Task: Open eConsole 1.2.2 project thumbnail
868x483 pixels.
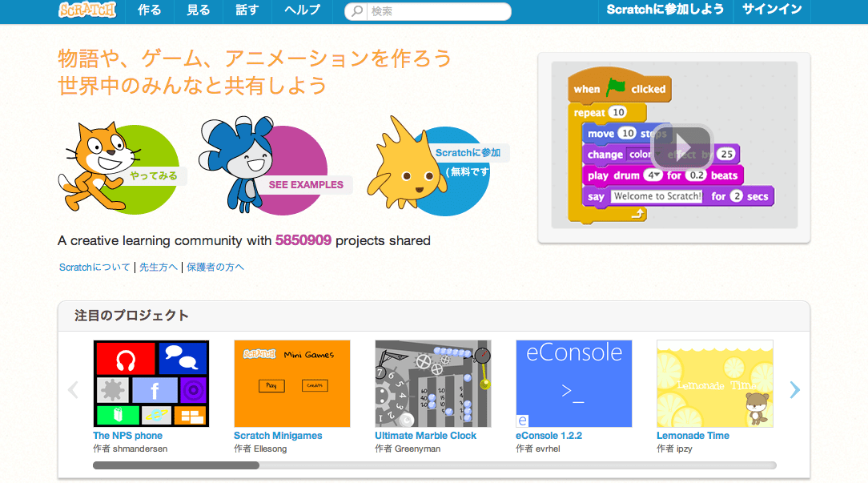Action: point(573,384)
